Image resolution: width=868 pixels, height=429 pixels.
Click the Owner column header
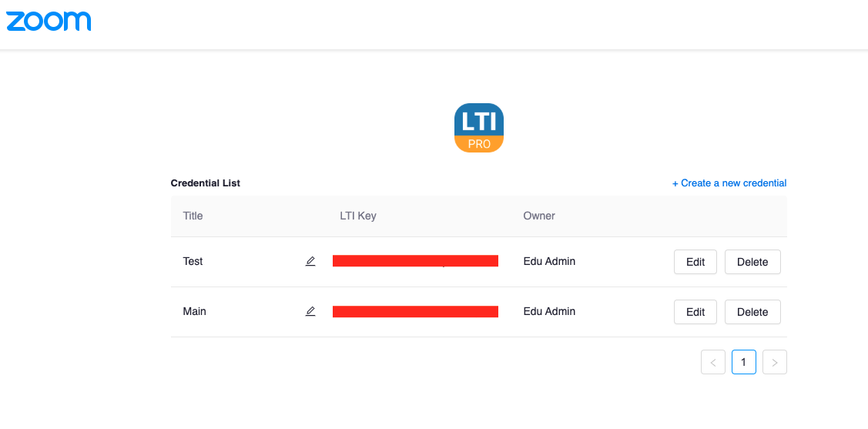[x=539, y=216]
